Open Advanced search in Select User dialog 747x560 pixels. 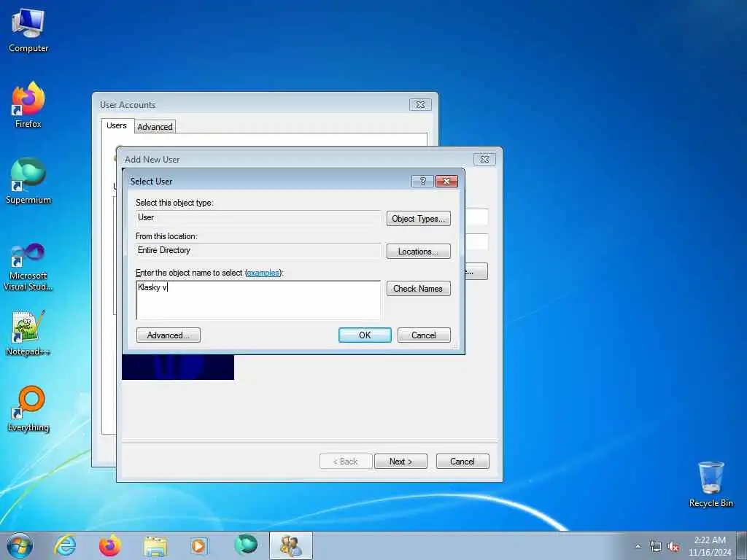(x=169, y=335)
